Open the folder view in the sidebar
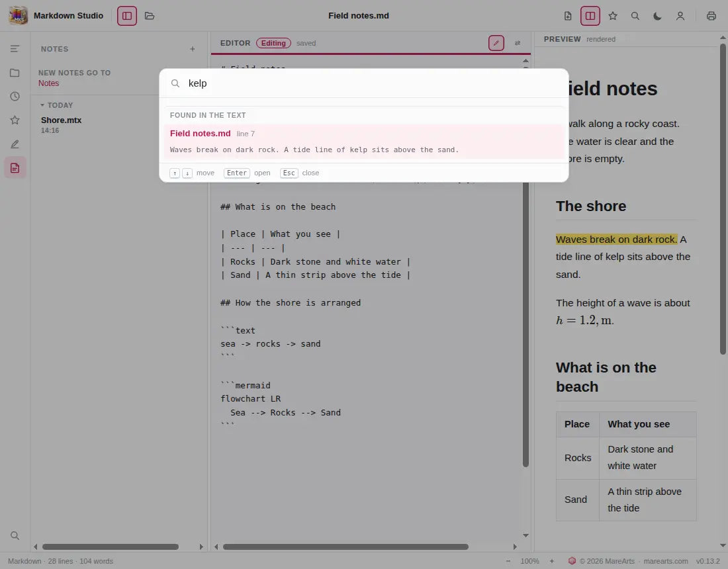 point(15,72)
